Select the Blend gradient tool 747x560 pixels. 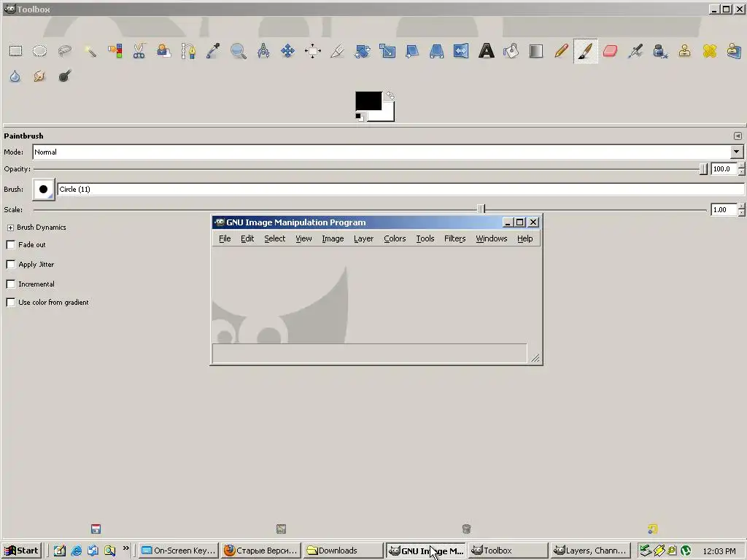click(x=536, y=51)
